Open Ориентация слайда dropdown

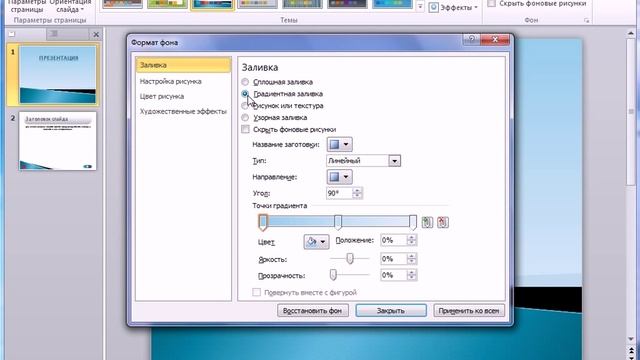pyautogui.click(x=70, y=6)
